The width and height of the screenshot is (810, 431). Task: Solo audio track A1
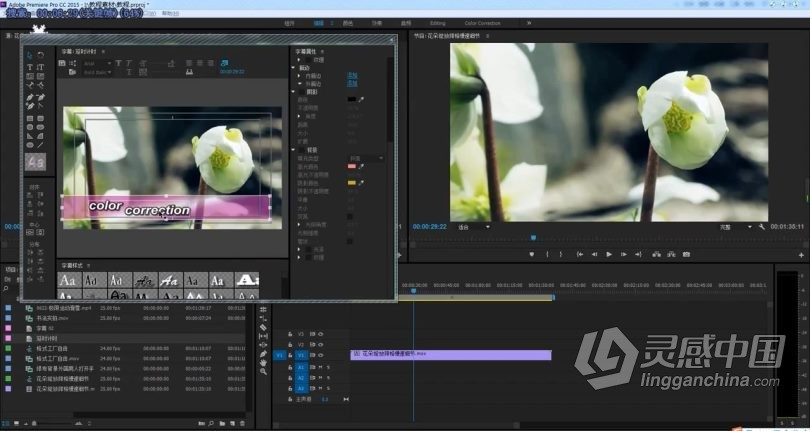point(328,367)
